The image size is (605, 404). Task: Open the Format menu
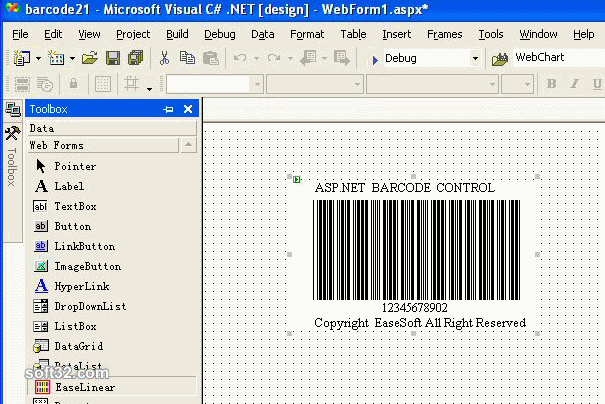[306, 34]
